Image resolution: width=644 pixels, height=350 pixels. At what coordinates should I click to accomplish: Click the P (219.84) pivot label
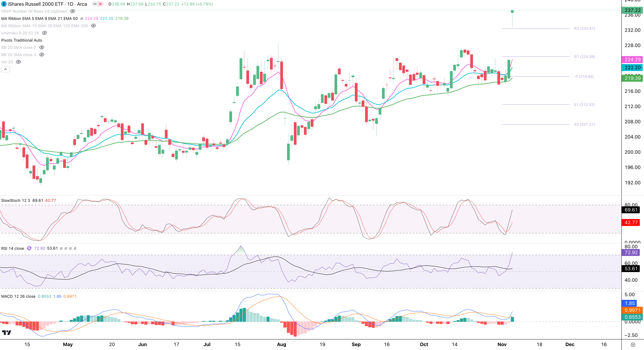click(584, 77)
